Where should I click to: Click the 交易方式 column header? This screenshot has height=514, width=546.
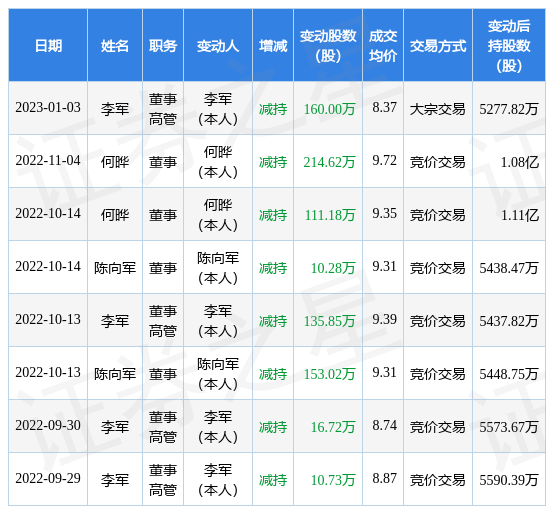(x=438, y=46)
